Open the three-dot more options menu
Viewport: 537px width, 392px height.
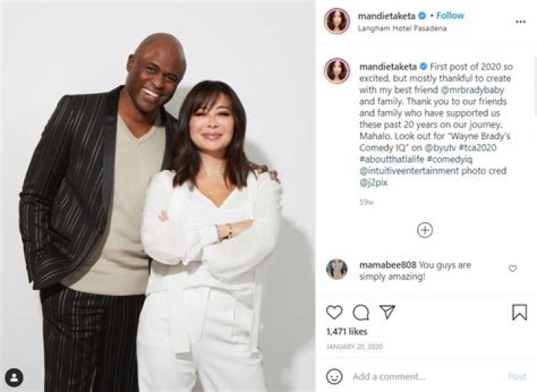pyautogui.click(x=521, y=22)
